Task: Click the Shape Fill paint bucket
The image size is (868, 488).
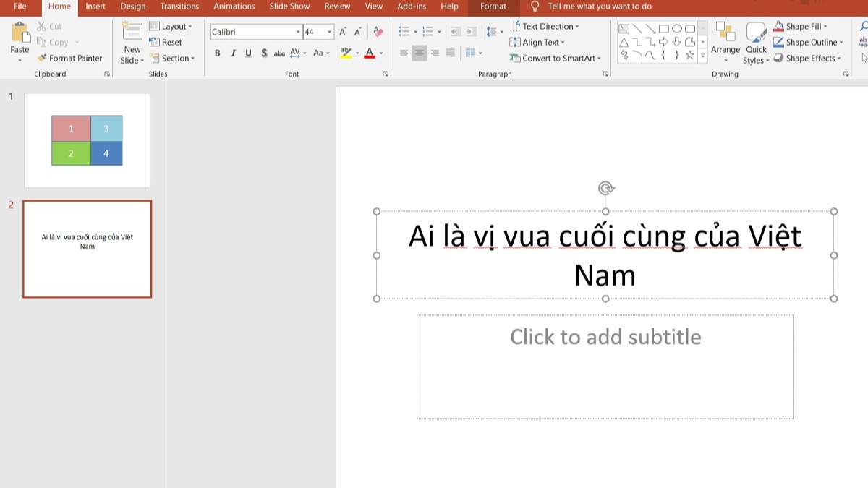Action: (779, 26)
